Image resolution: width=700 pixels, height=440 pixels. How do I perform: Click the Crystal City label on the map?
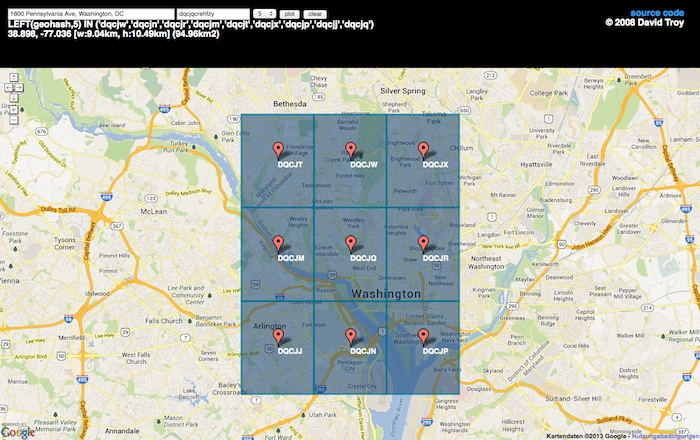[362, 386]
